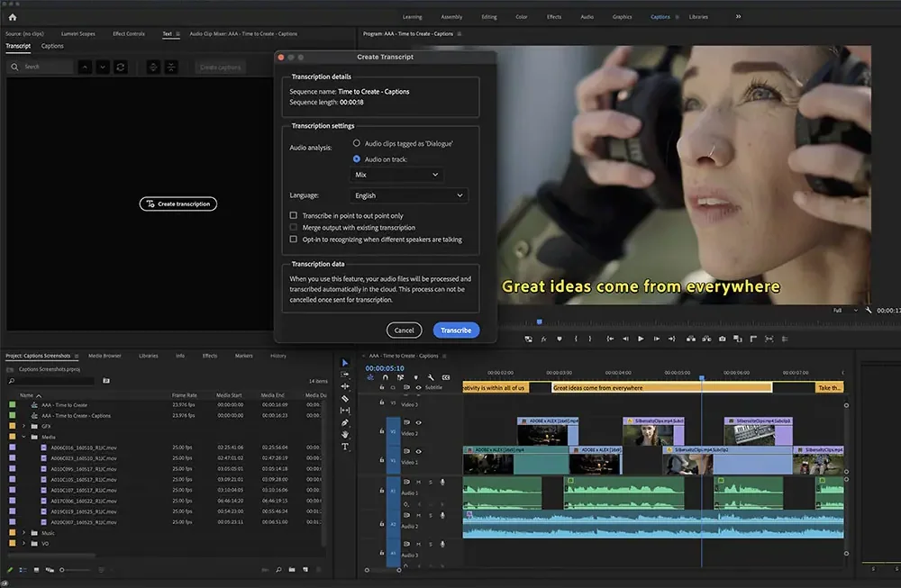901x588 pixels.
Task: Open the Language dropdown showing English
Action: (x=408, y=194)
